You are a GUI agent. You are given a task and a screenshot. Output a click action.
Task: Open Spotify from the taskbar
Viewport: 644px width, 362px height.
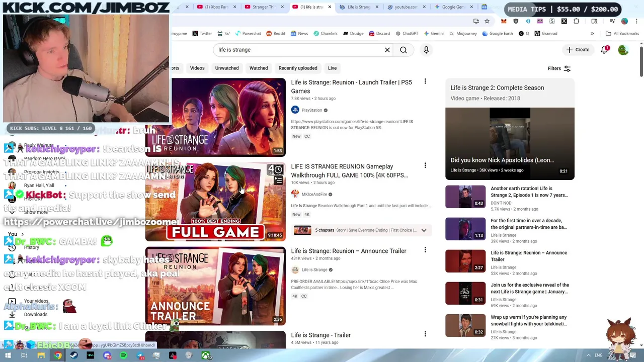click(123, 355)
